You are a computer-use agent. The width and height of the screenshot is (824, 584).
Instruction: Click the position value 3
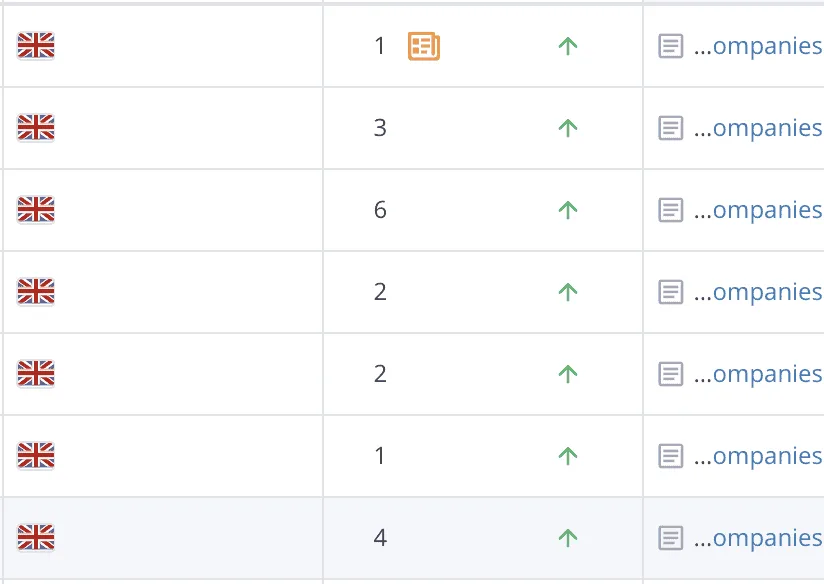[380, 128]
